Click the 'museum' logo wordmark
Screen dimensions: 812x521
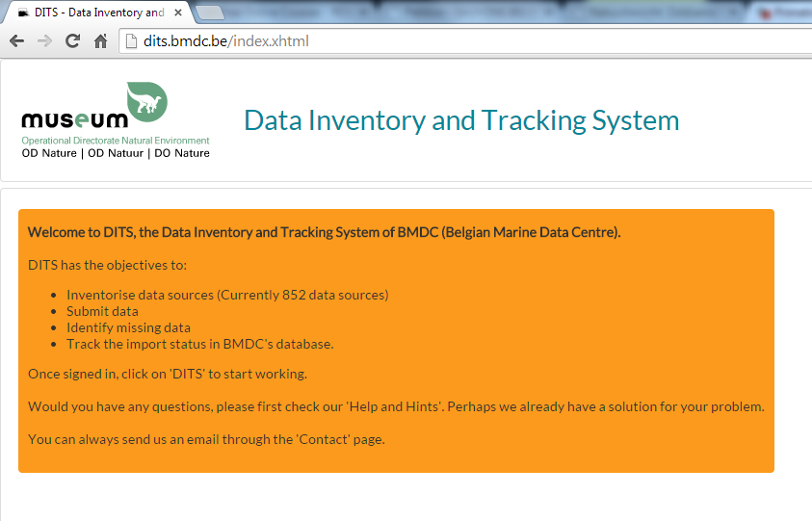(x=75, y=120)
